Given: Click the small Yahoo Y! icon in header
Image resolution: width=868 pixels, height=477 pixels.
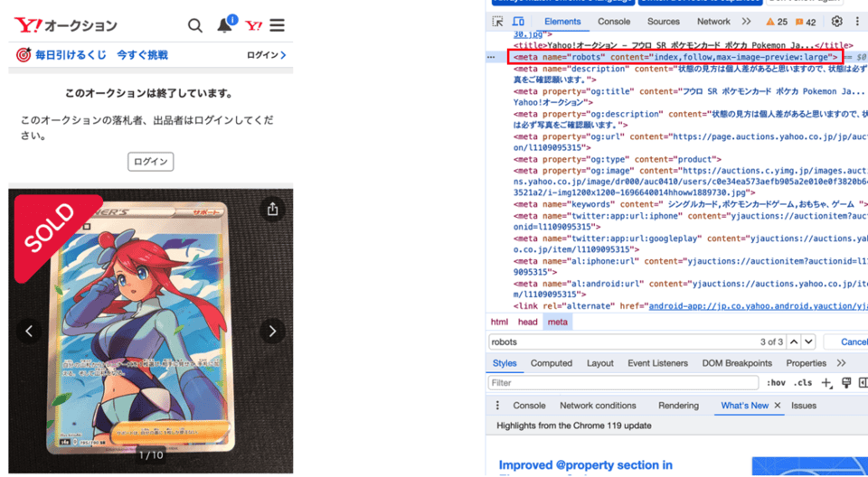Looking at the screenshot, I should (253, 25).
